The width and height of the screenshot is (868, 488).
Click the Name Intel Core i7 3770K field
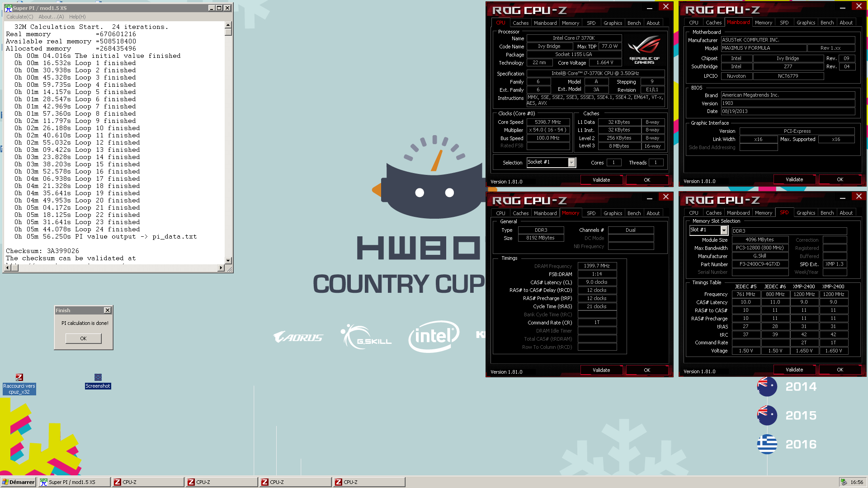pyautogui.click(x=574, y=38)
